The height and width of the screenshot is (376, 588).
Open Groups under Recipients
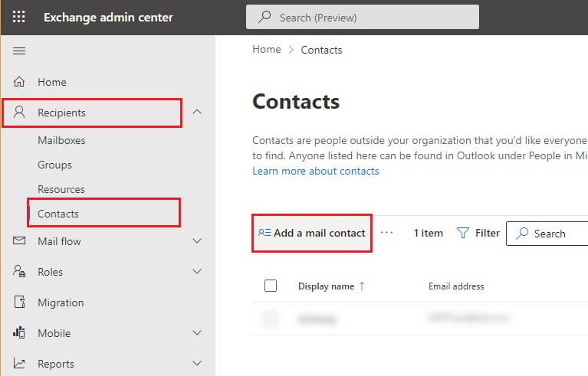(x=54, y=165)
